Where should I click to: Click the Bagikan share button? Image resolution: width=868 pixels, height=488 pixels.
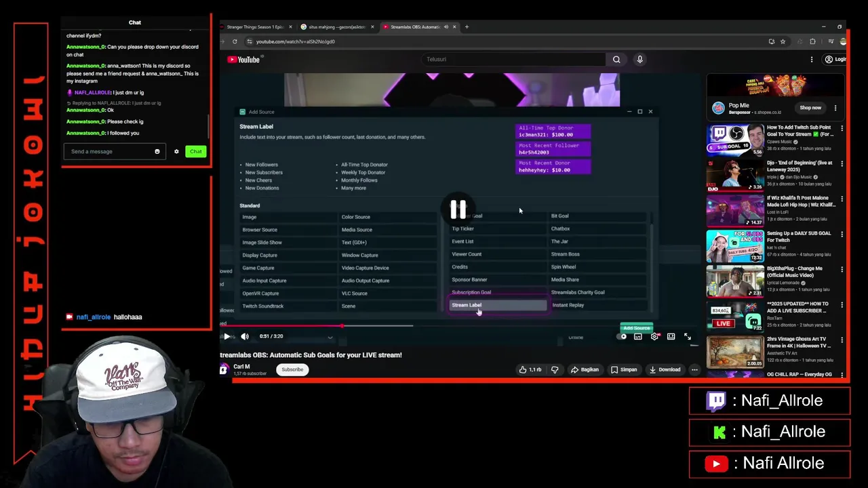(585, 369)
